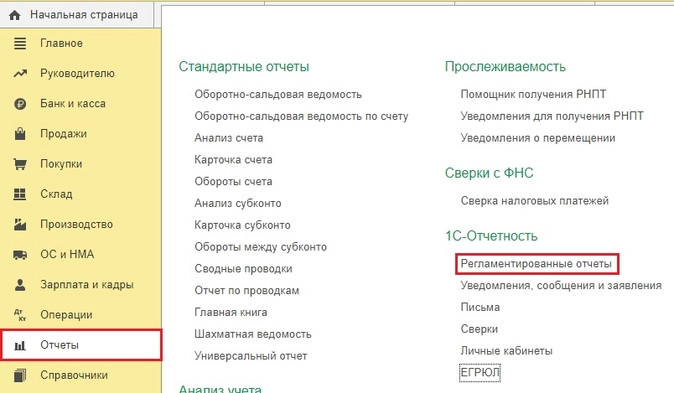Open Оборотно-сальдовая ведомость report
The height and width of the screenshot is (393, 674).
(x=278, y=95)
